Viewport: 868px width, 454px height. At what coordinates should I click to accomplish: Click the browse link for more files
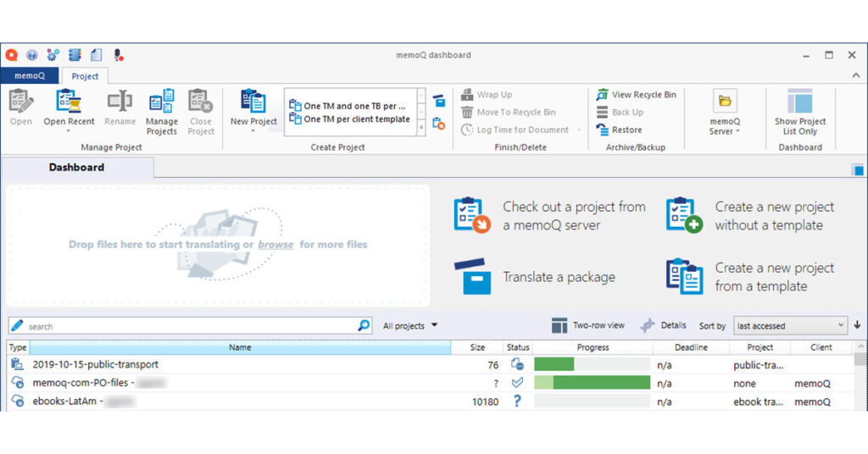(x=275, y=245)
